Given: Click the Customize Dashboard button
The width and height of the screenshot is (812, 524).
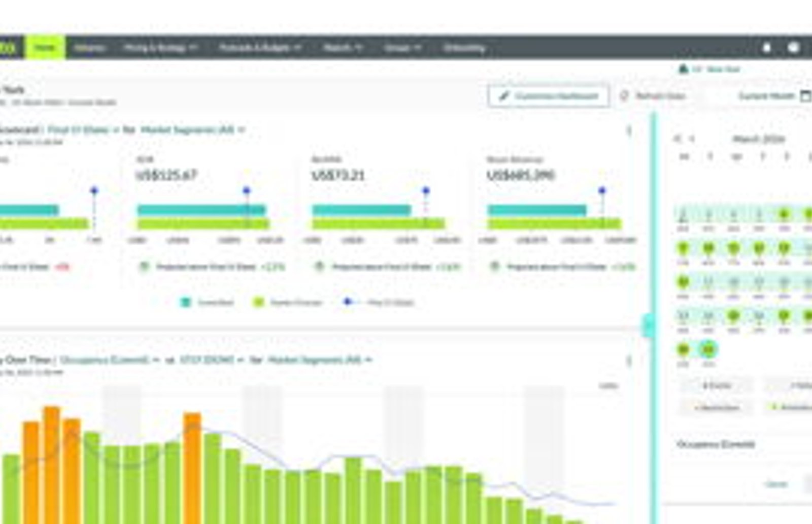Looking at the screenshot, I should 549,96.
